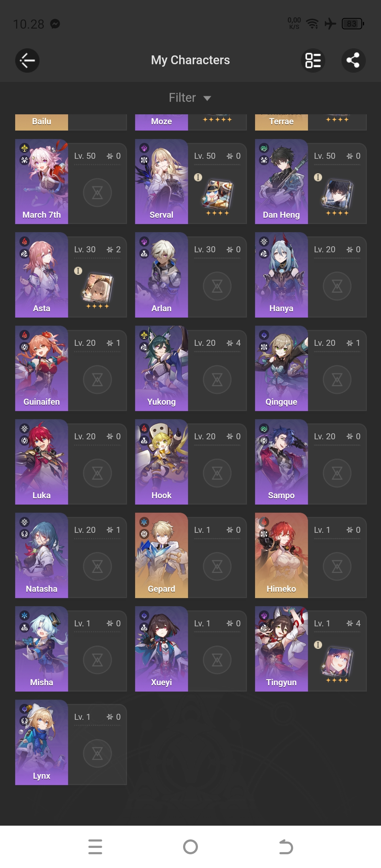This screenshot has height=868, width=381.
Task: Open the Lynx character card
Action: point(71,742)
